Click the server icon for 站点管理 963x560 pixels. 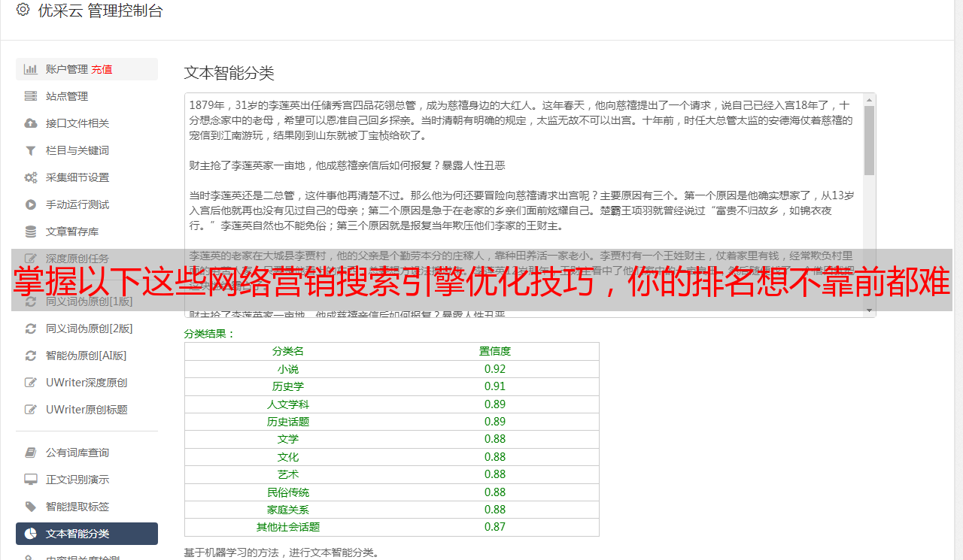(x=31, y=96)
